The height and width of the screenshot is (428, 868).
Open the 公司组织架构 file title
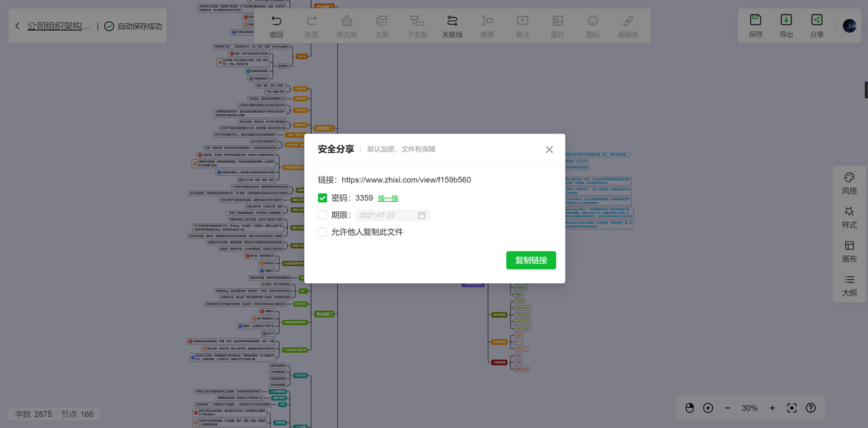pyautogui.click(x=59, y=26)
